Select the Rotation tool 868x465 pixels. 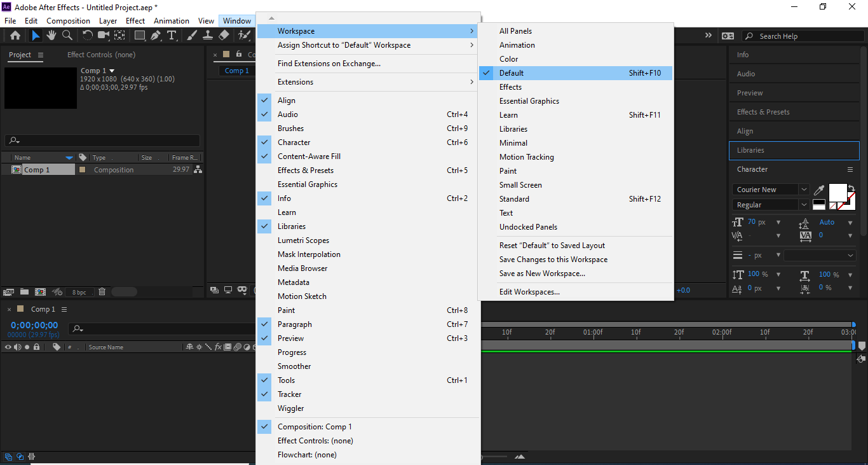(88, 36)
